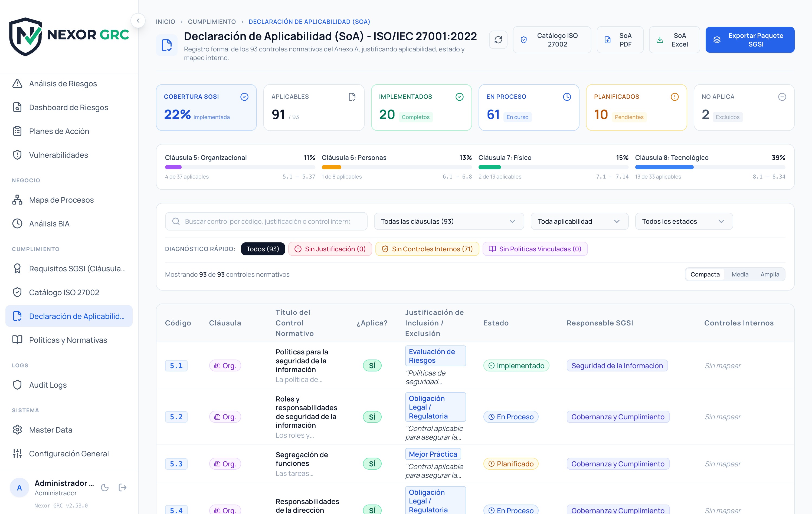Open the Todos los estados dropdown
This screenshot has height=514, width=812.
point(684,221)
